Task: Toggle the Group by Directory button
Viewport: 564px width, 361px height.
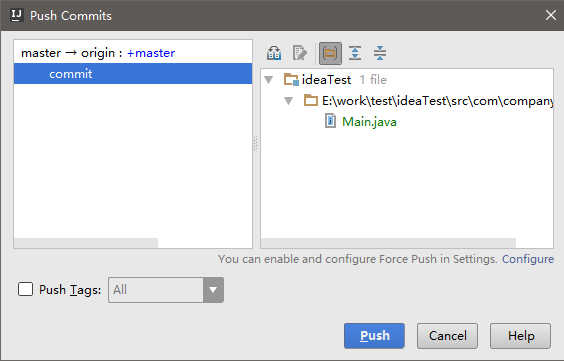Action: [330, 54]
